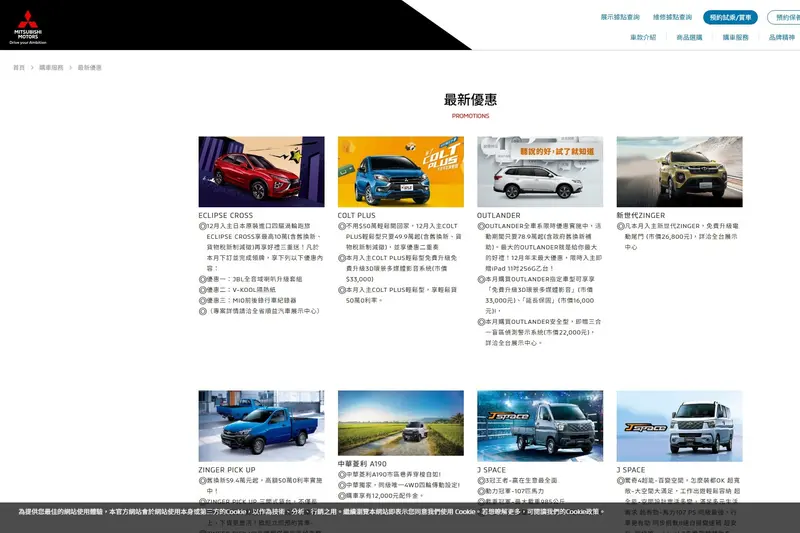Open the blue Zinger Pick Up image
Image resolution: width=800 pixels, height=533 pixels.
click(x=261, y=426)
